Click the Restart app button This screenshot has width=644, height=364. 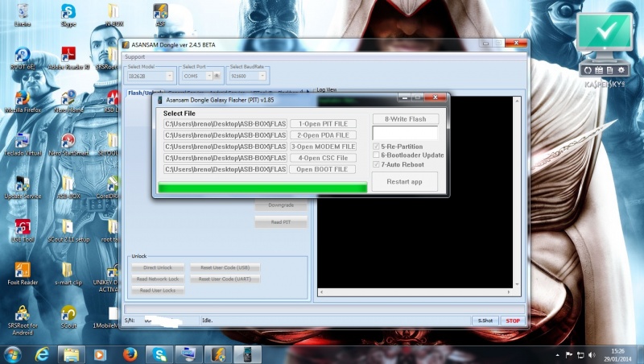tap(405, 181)
